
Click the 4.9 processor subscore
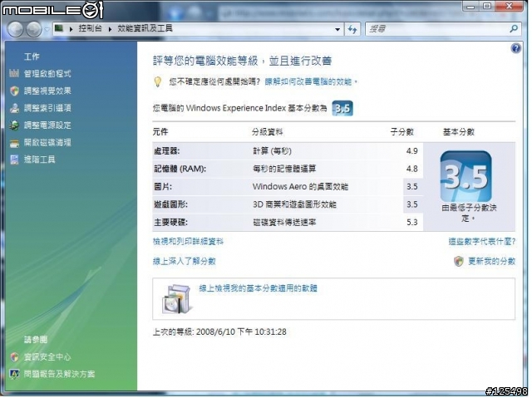click(412, 151)
